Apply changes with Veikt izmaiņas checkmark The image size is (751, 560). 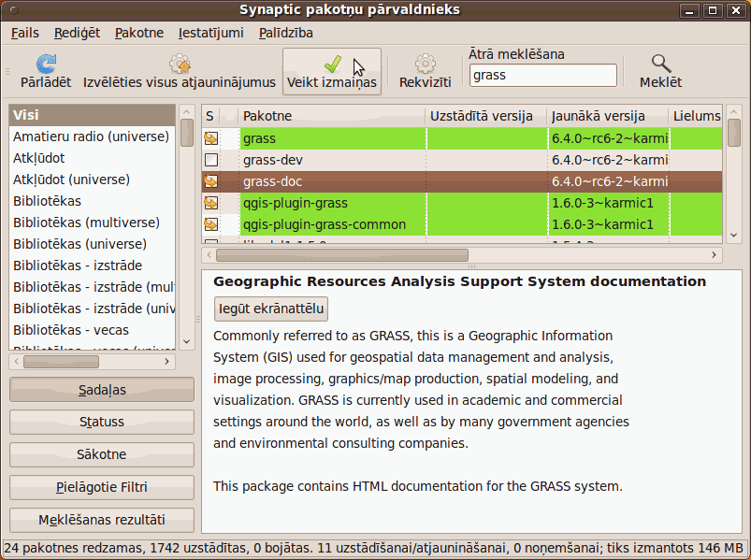click(332, 64)
